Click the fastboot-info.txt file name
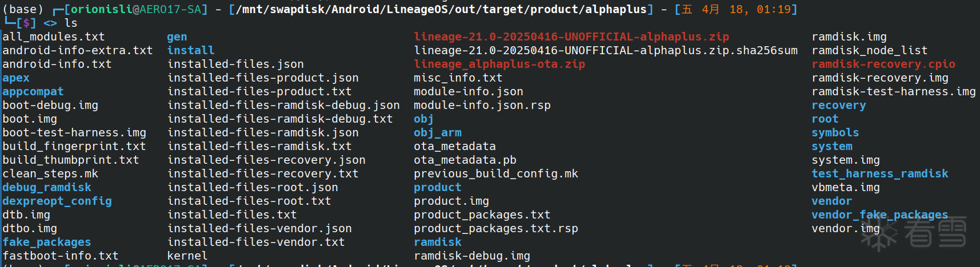 pyautogui.click(x=61, y=256)
